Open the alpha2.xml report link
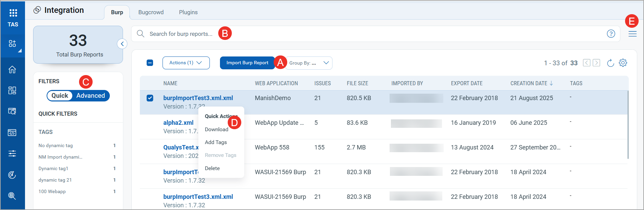The image size is (644, 210). point(178,123)
